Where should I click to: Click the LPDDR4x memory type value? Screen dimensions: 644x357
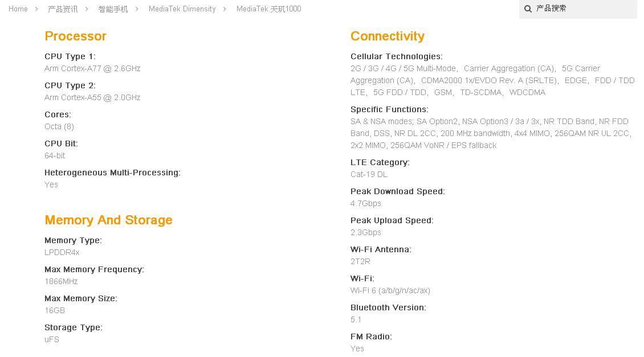click(x=62, y=252)
